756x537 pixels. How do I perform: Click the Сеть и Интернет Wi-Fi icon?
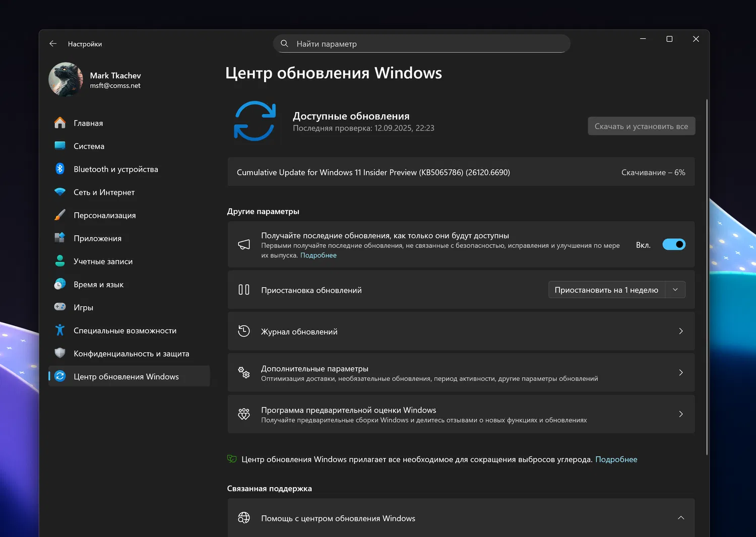click(60, 192)
